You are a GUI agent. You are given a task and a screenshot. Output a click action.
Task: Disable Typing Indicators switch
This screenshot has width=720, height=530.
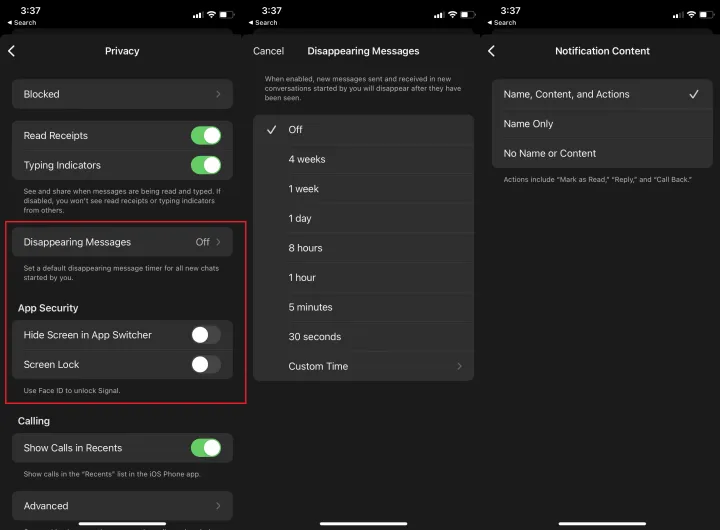[x=205, y=165]
